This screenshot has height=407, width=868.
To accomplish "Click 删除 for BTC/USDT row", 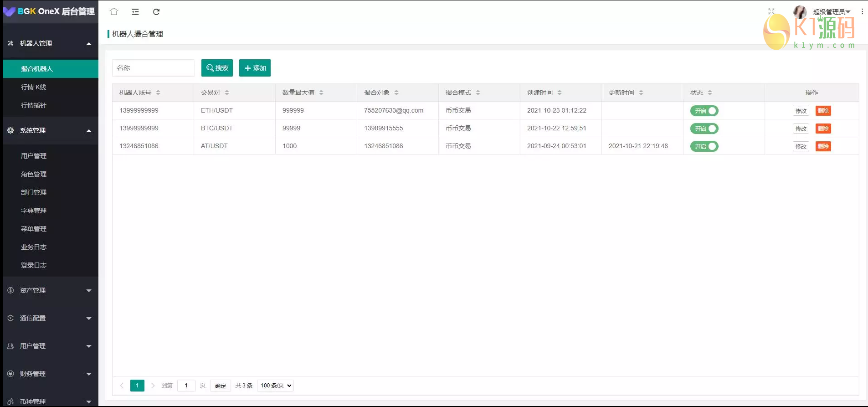I will point(823,129).
